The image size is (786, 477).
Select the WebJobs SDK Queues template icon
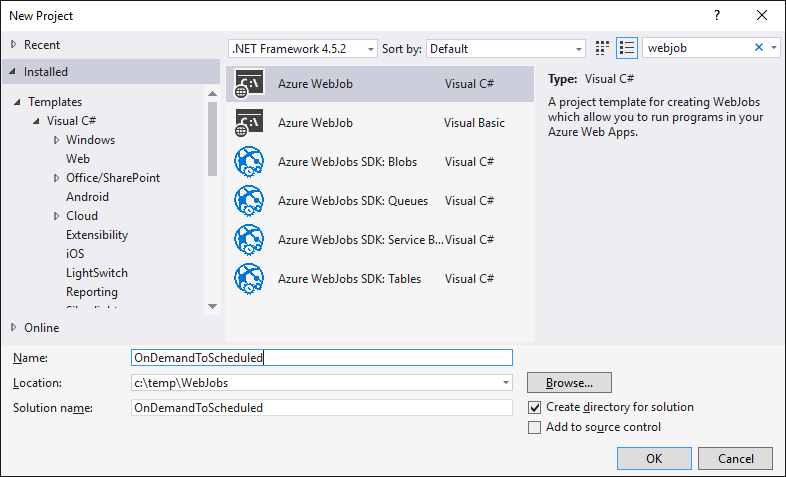tap(249, 200)
